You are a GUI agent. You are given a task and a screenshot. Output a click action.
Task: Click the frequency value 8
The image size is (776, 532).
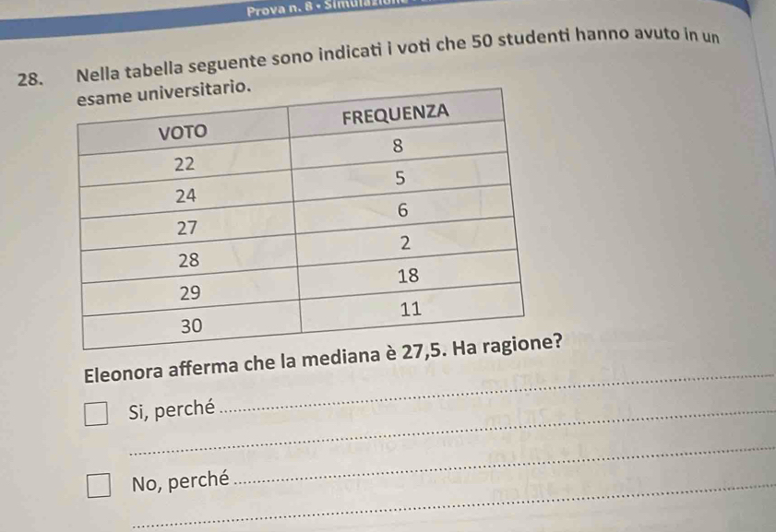(398, 147)
